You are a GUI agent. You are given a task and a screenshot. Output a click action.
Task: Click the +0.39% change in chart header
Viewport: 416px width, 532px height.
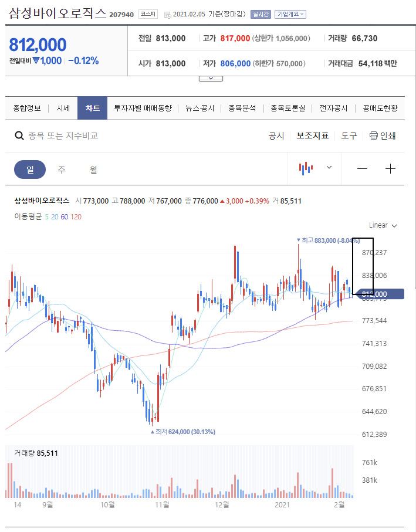point(257,201)
